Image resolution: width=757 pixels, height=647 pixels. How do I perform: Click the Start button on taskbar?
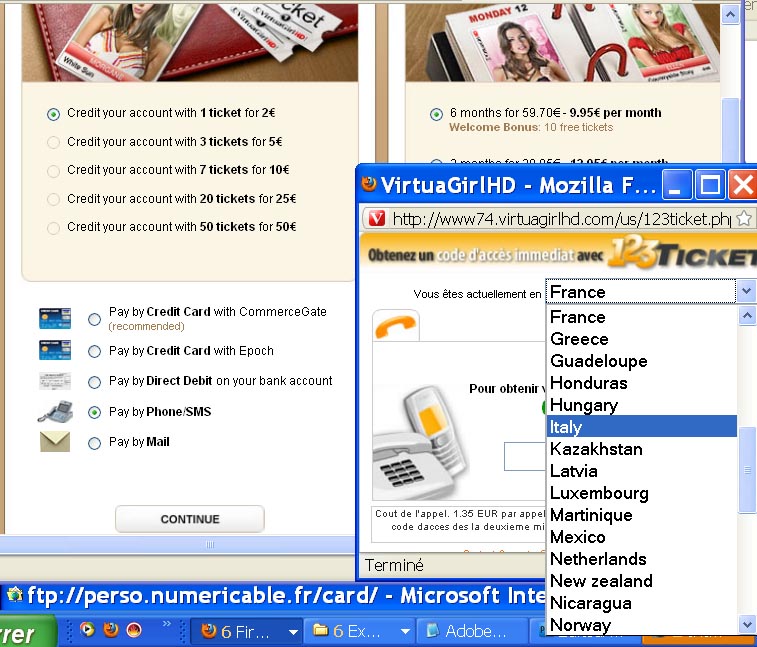click(x=27, y=632)
